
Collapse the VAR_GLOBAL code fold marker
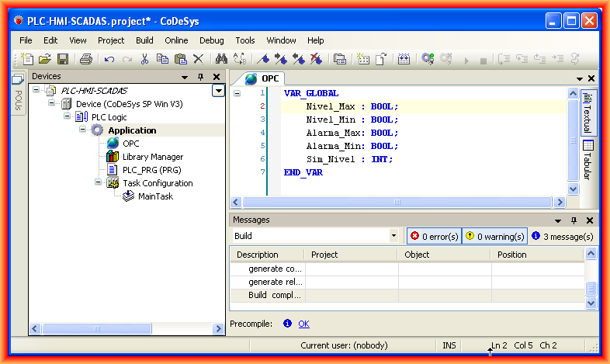coord(237,93)
